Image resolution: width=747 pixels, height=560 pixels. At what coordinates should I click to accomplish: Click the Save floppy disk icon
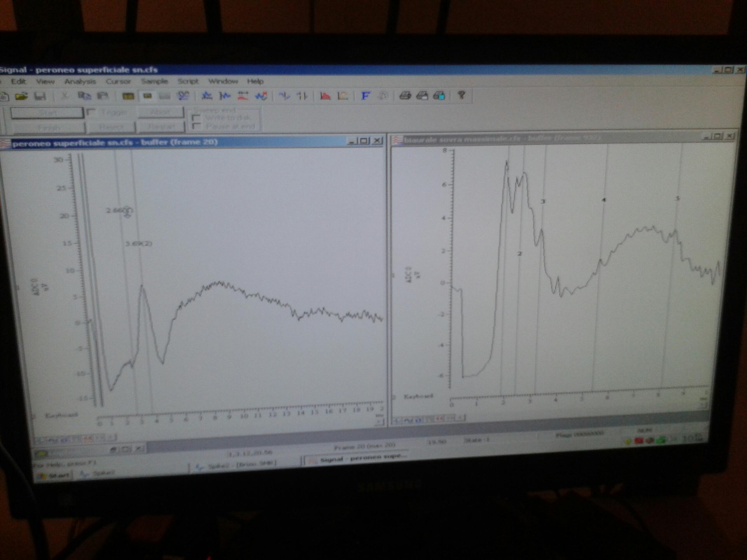tap(40, 97)
